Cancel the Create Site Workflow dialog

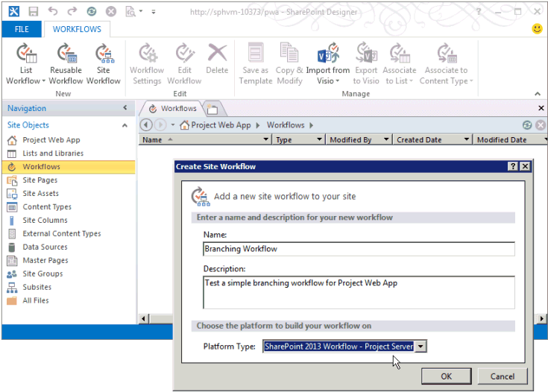tap(497, 376)
